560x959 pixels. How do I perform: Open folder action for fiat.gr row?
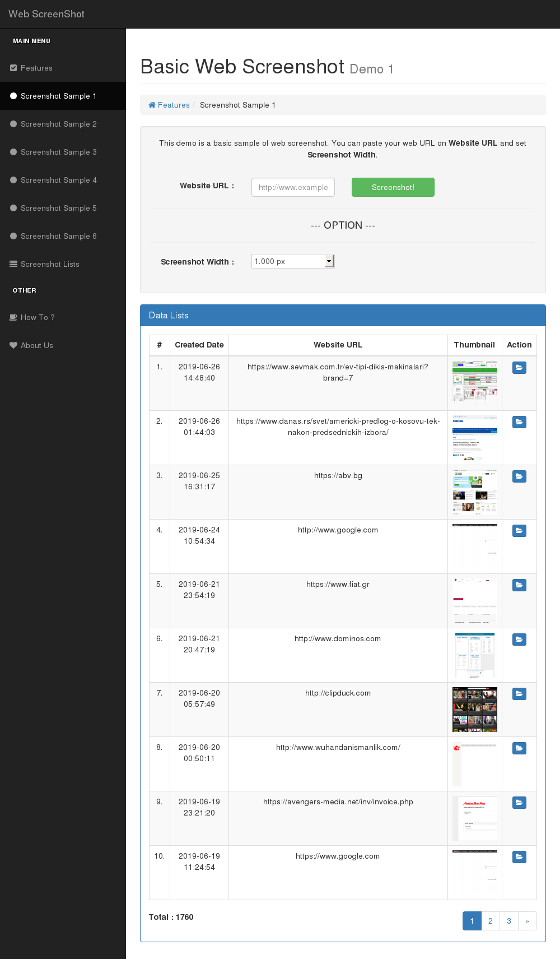pyautogui.click(x=519, y=585)
